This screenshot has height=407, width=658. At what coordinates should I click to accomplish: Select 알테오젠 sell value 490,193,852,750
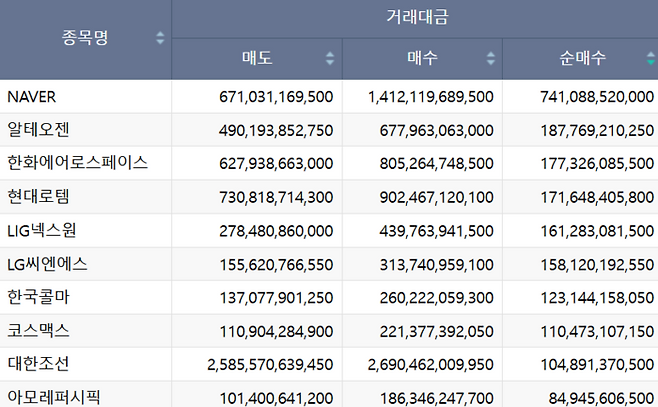click(x=276, y=130)
